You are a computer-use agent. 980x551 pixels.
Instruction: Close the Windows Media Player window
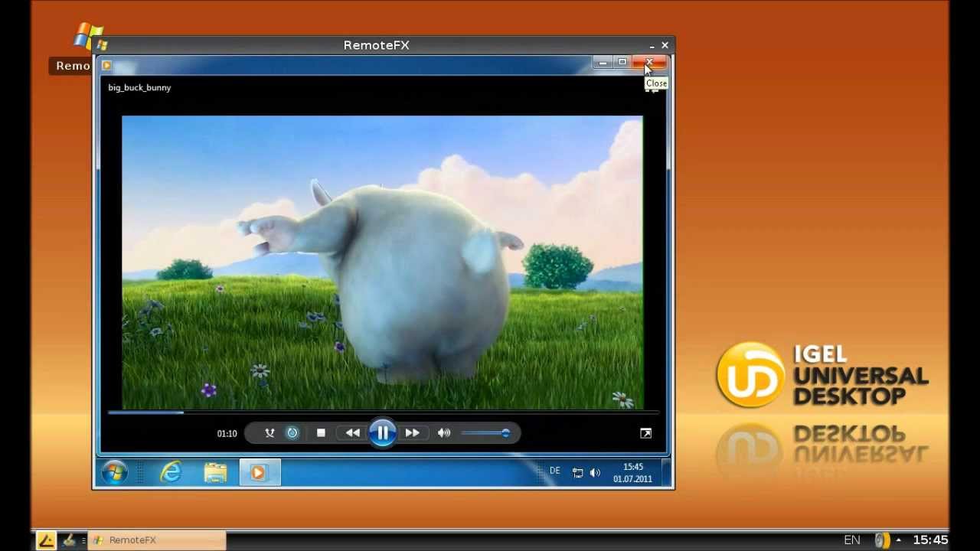[x=649, y=62]
